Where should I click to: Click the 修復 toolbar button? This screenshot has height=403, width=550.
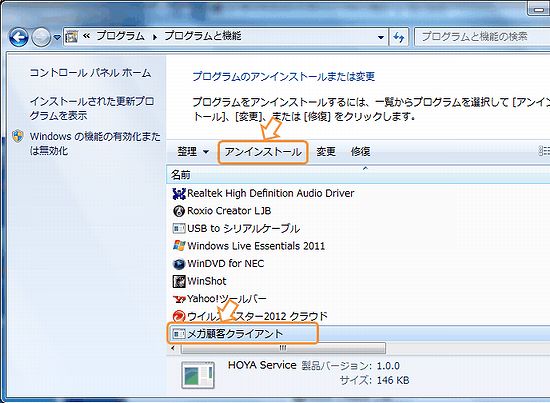coord(360,152)
